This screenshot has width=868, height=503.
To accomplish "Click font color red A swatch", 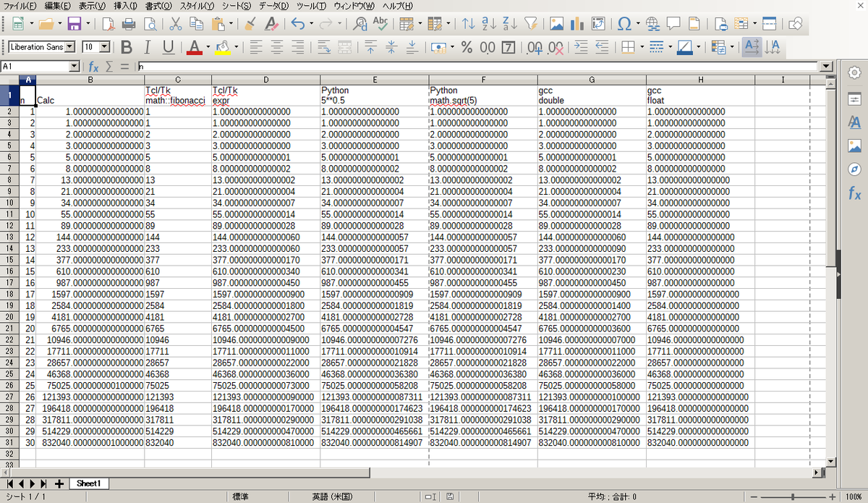I will (x=194, y=48).
